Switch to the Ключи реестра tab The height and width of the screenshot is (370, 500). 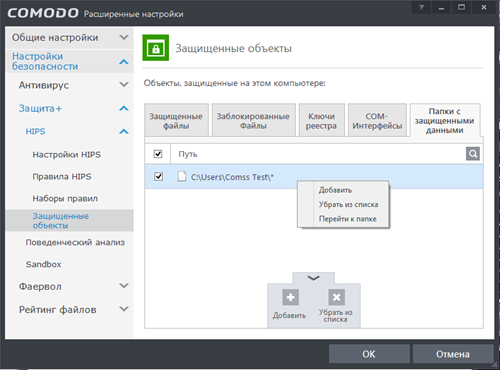click(321, 121)
